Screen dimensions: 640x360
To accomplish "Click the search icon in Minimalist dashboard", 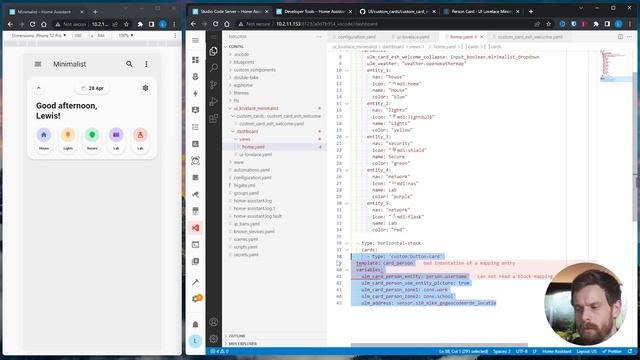I will pos(129,64).
